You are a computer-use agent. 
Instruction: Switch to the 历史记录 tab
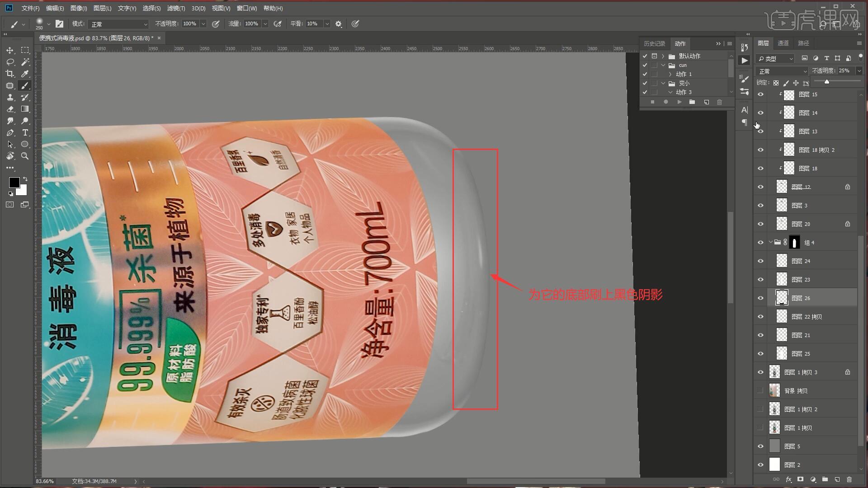tap(654, 43)
